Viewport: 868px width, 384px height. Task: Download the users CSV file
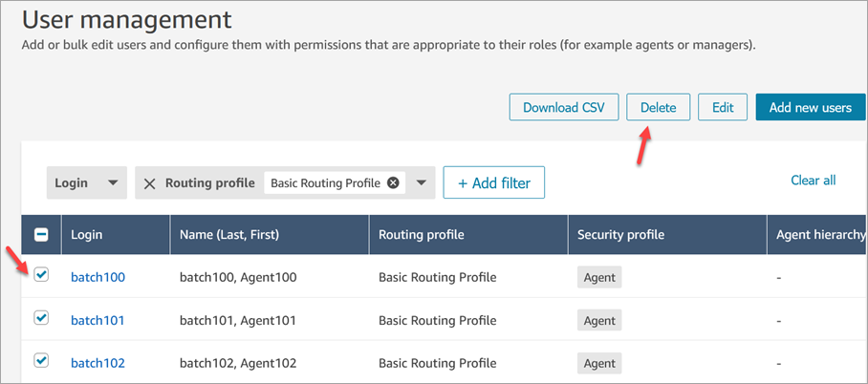[x=564, y=107]
